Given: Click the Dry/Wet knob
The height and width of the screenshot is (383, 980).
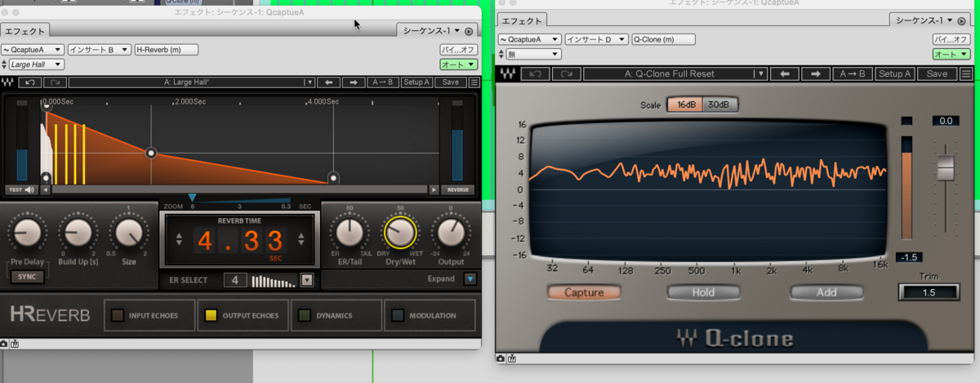Looking at the screenshot, I should (x=400, y=234).
